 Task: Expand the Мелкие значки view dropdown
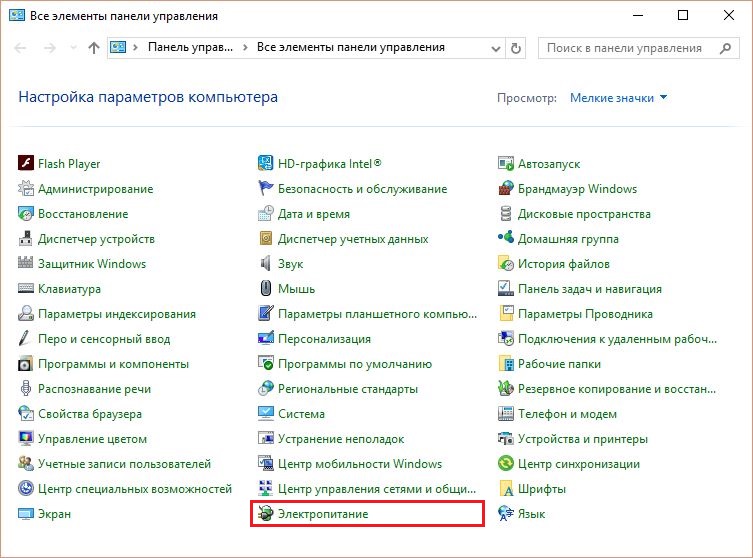pyautogui.click(x=619, y=98)
